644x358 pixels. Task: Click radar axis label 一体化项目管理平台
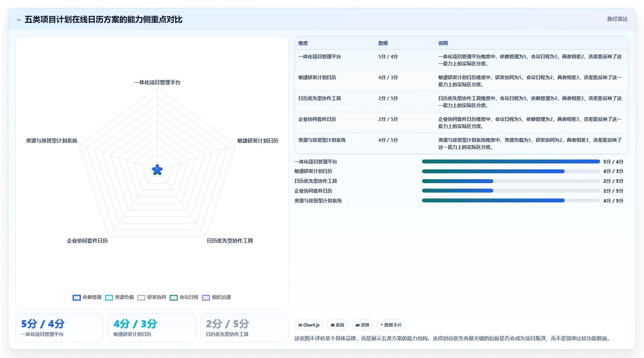[157, 82]
